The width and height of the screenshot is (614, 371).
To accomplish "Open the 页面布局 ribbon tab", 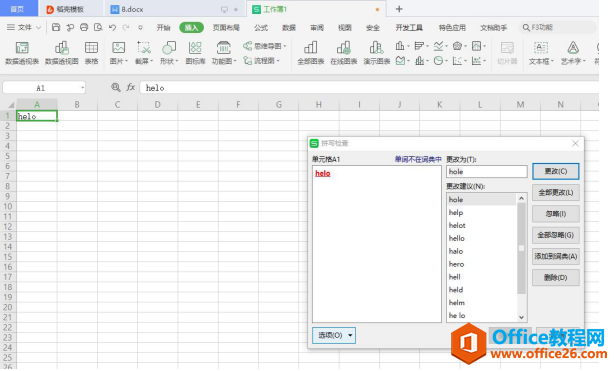I will coord(226,27).
